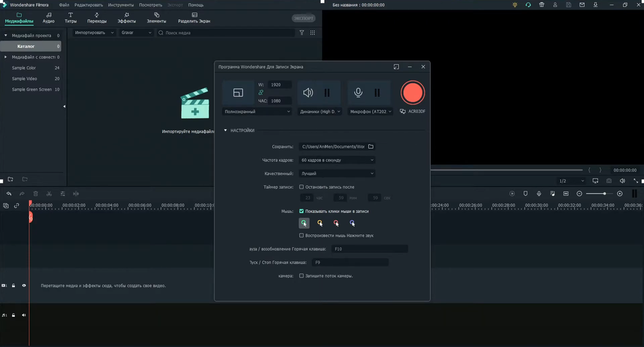This screenshot has width=644, height=347.
Task: Click the aspect ratio link icon
Action: [x=261, y=93]
